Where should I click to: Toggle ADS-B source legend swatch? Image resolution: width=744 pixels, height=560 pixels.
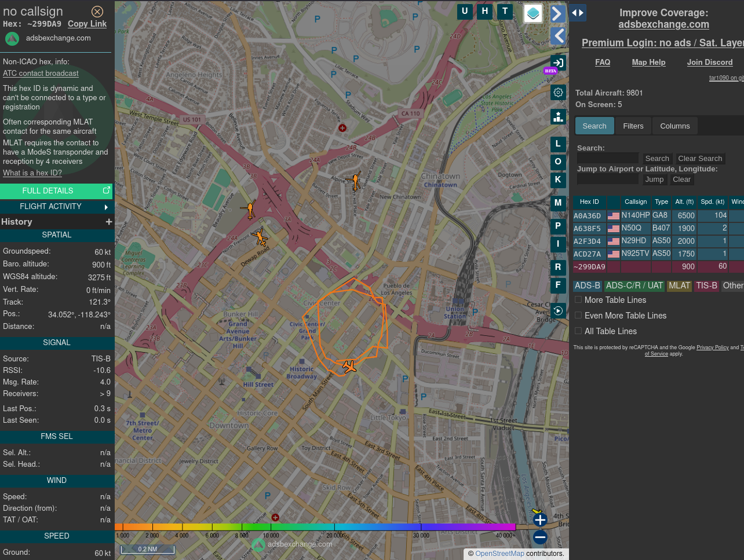[x=588, y=286]
